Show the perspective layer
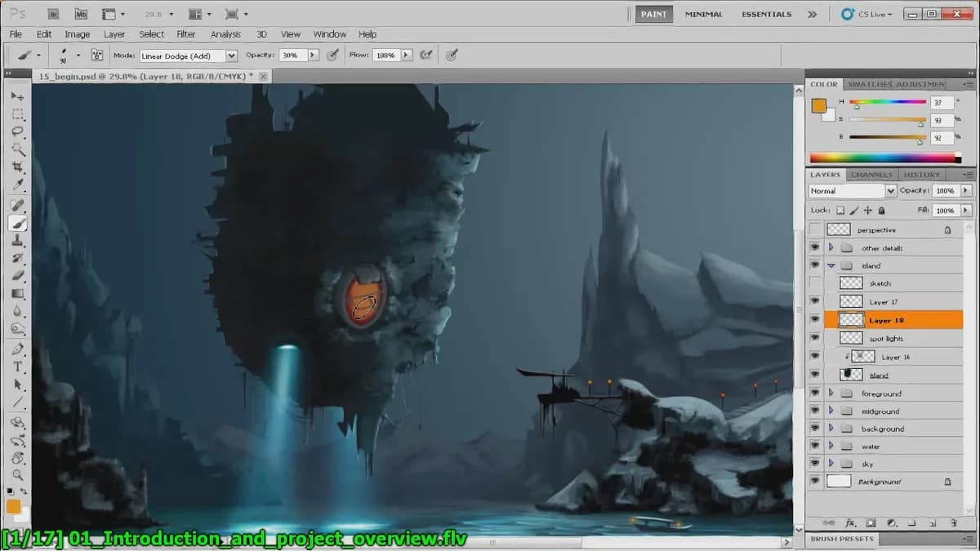This screenshot has width=980, height=551. pyautogui.click(x=814, y=230)
